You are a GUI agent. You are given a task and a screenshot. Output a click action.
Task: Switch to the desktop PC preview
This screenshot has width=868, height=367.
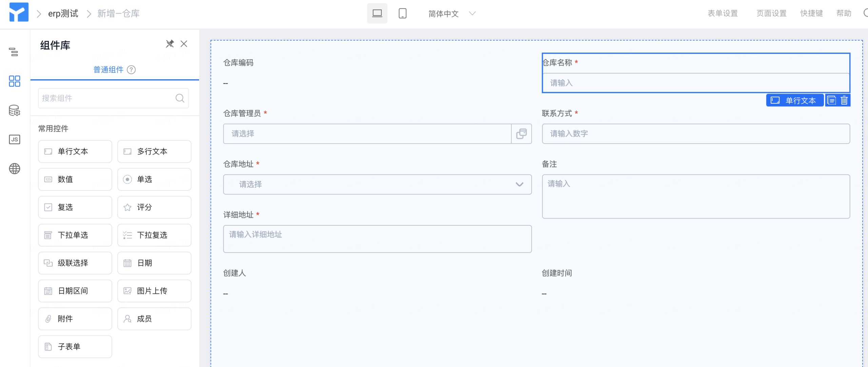coord(377,14)
